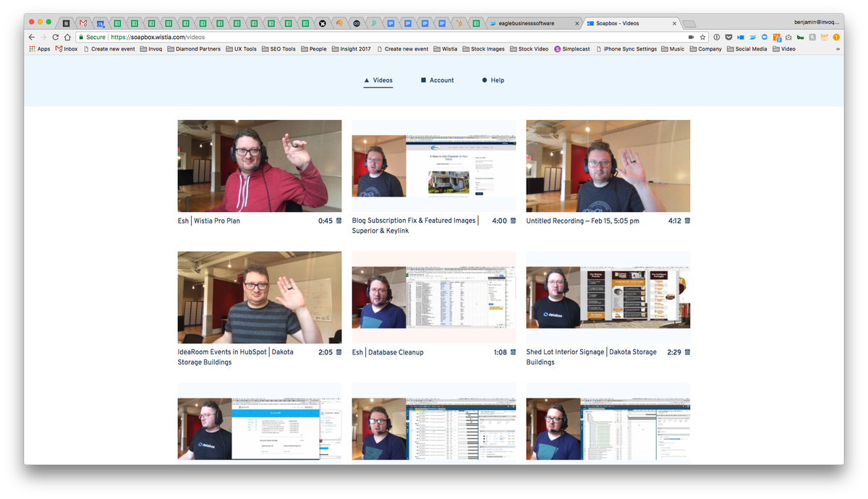This screenshot has height=499, width=868.
Task: Expand the People bookmark folder
Action: (314, 49)
